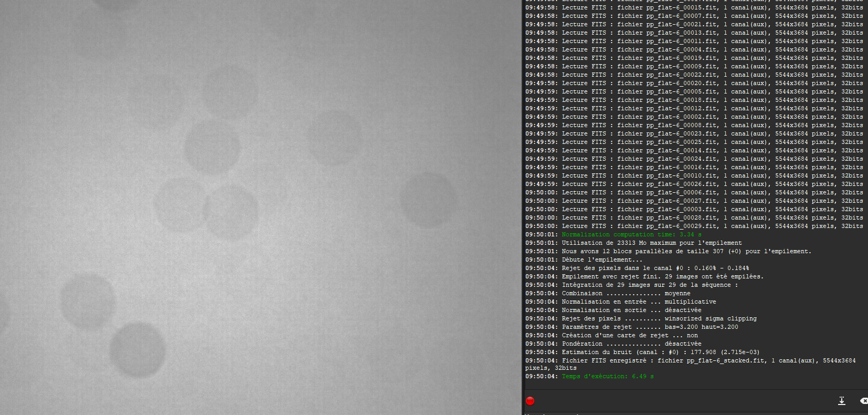Click 'Paramètres de rejet bas=3.200 haut=3.200' line
The width and height of the screenshot is (868, 415).
point(632,327)
